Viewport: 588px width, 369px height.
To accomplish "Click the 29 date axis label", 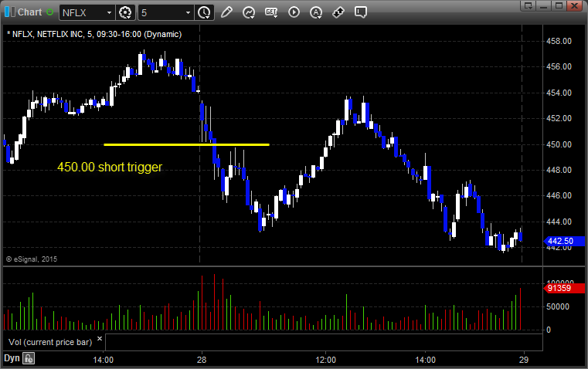I will coord(524,360).
